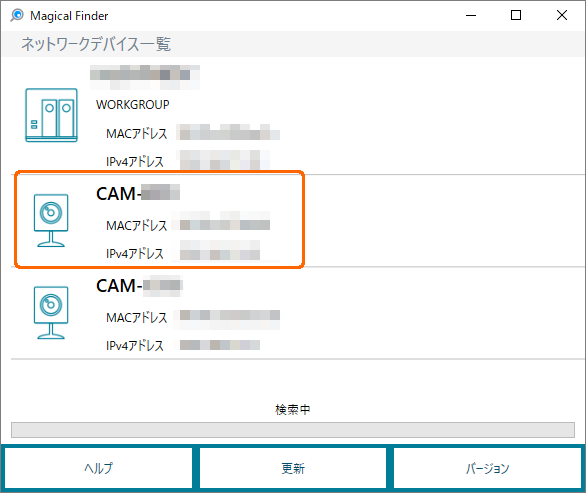Screen dimensions: 586x493
Task: Open the バージョン version button
Action: coord(487,468)
